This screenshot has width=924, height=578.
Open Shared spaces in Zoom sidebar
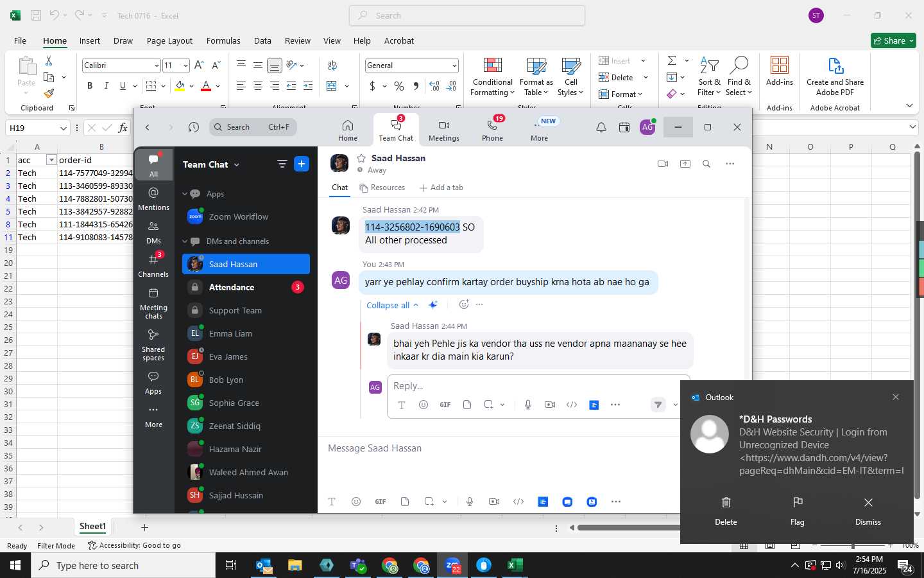(x=153, y=345)
